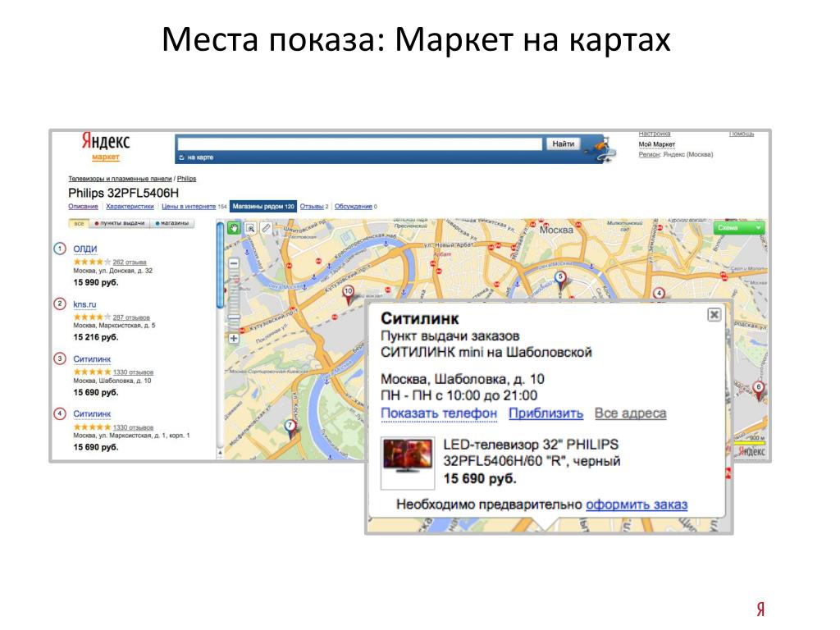Click 'Приблизить' in the balloon

pos(546,413)
